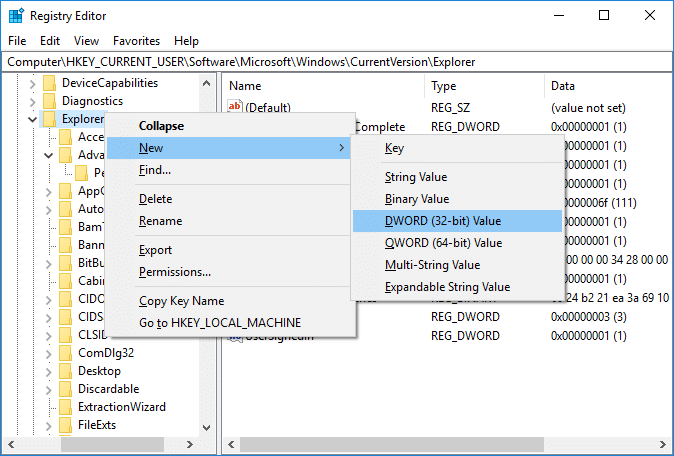Click the Desktop folder icon in tree

point(65,371)
